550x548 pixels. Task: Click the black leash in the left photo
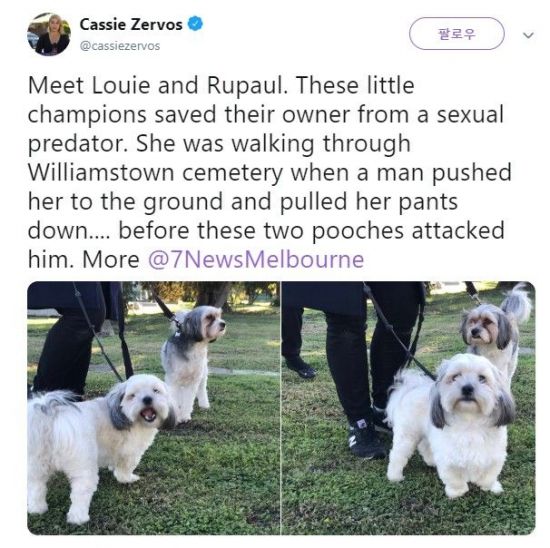[x=98, y=333]
